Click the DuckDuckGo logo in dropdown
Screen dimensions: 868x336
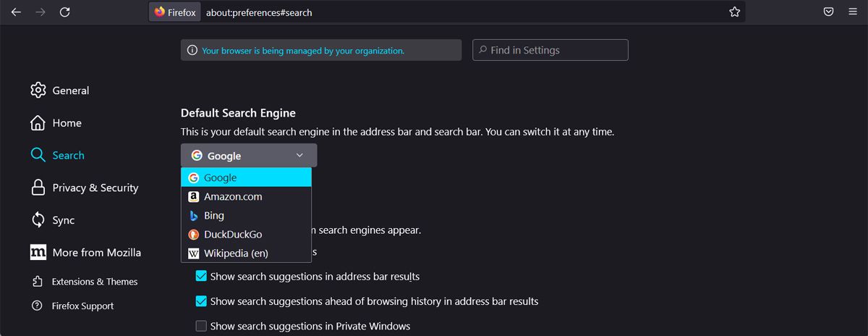tap(193, 235)
